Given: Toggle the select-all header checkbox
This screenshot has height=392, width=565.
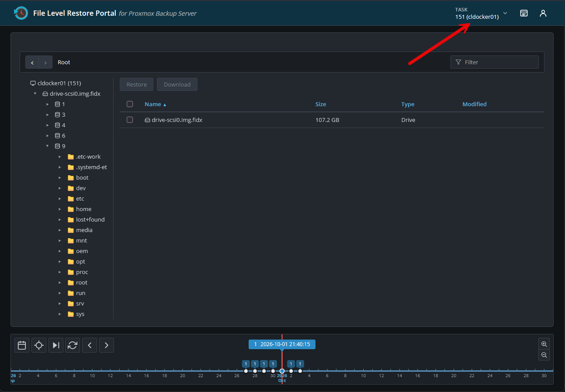Looking at the screenshot, I should [x=130, y=104].
